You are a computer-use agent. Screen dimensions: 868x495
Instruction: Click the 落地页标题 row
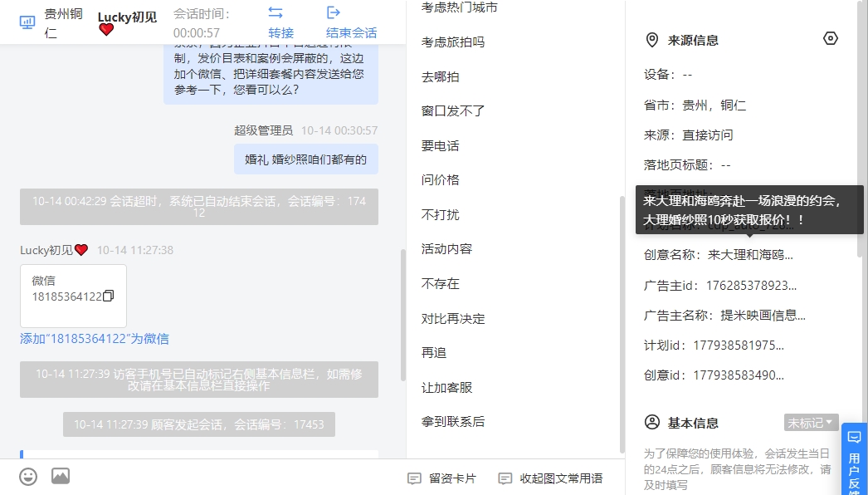[x=687, y=164]
